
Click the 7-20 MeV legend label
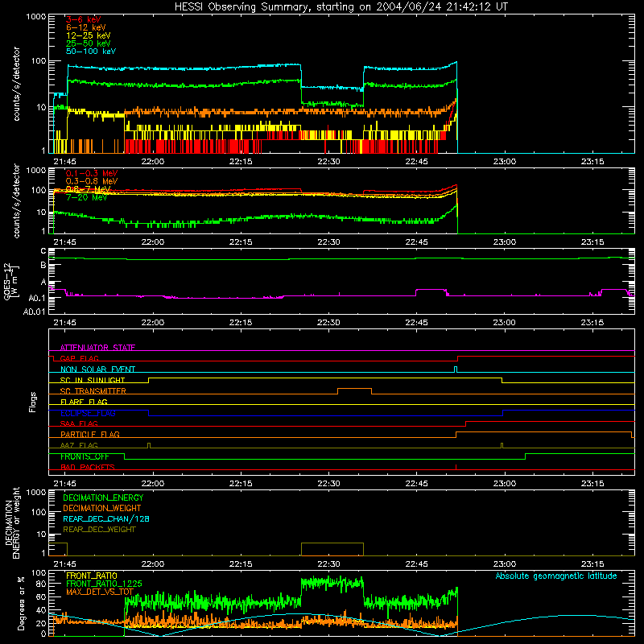87,197
